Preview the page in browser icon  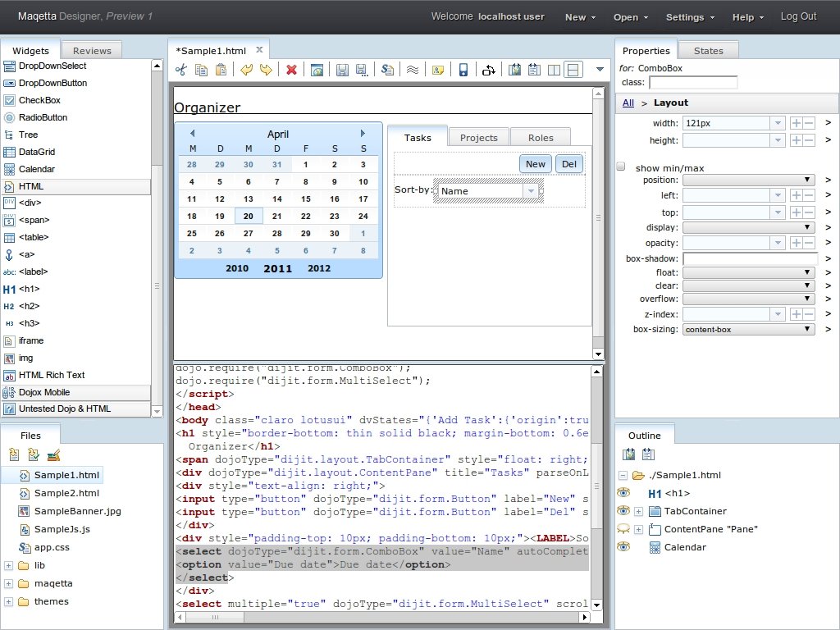317,70
